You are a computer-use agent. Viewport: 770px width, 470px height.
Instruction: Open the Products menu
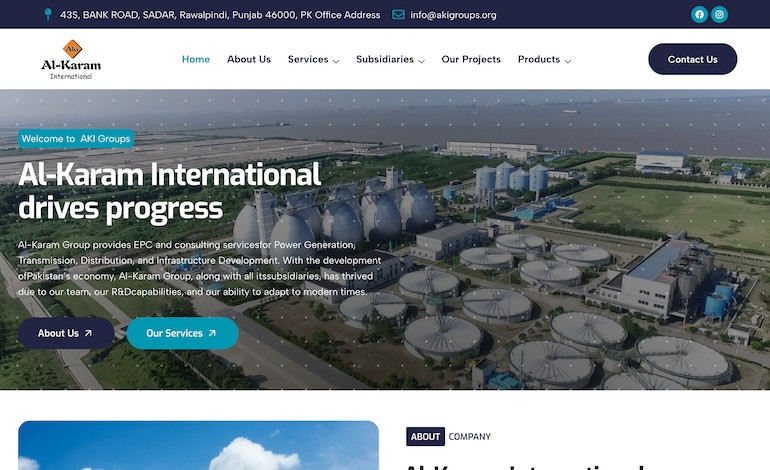pos(539,59)
